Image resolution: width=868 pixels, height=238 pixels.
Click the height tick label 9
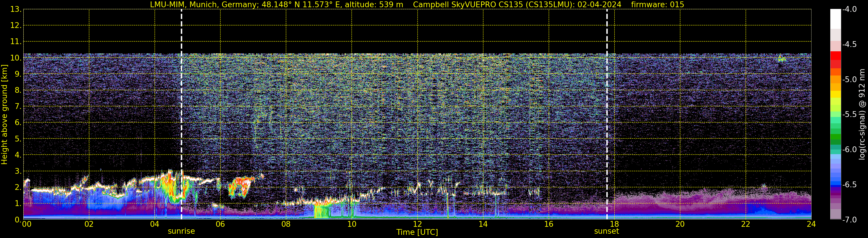[x=18, y=74]
